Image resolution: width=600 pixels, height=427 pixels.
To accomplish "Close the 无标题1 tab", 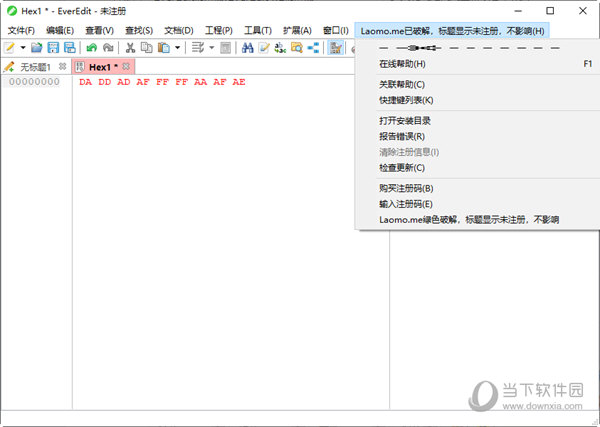I will click(x=62, y=67).
